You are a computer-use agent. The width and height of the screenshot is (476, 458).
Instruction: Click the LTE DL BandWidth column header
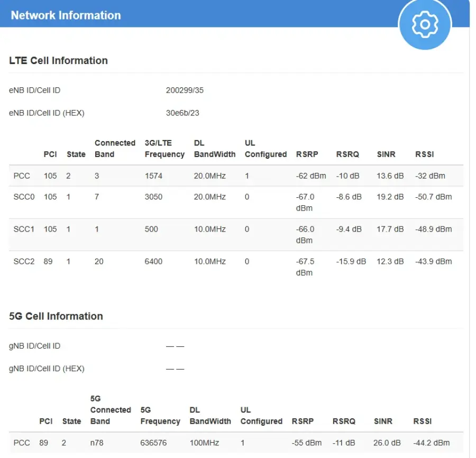pos(215,149)
